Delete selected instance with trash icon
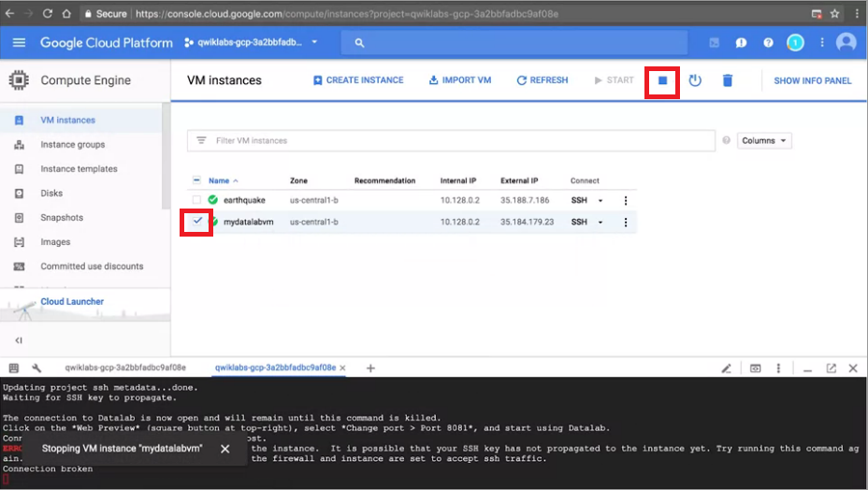868x490 pixels. click(728, 80)
